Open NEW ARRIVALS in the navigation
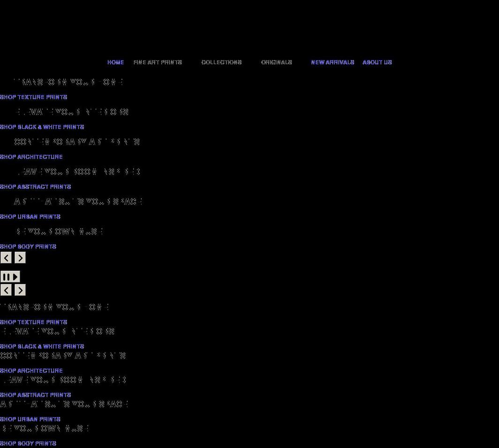 [x=333, y=62]
